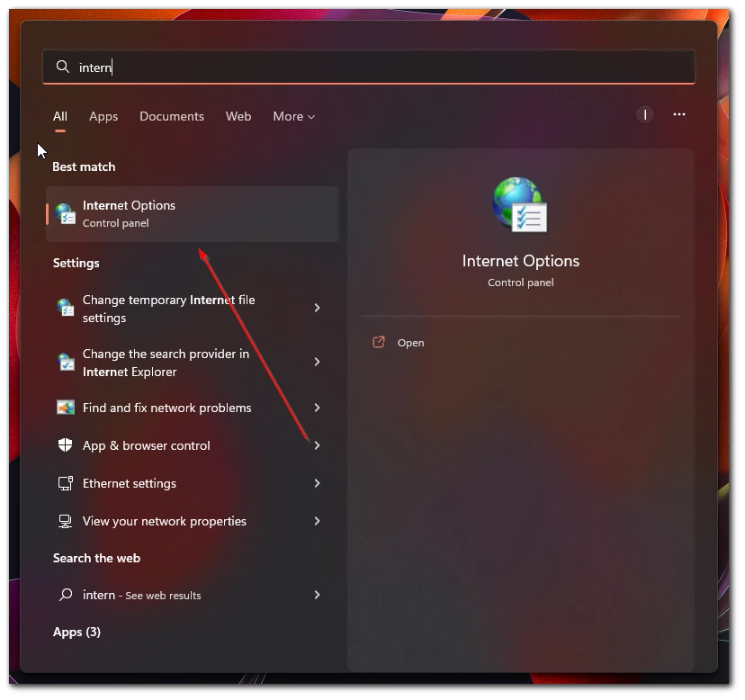Click the Settings section heading
This screenshot has height=700, width=745.
[x=76, y=264]
